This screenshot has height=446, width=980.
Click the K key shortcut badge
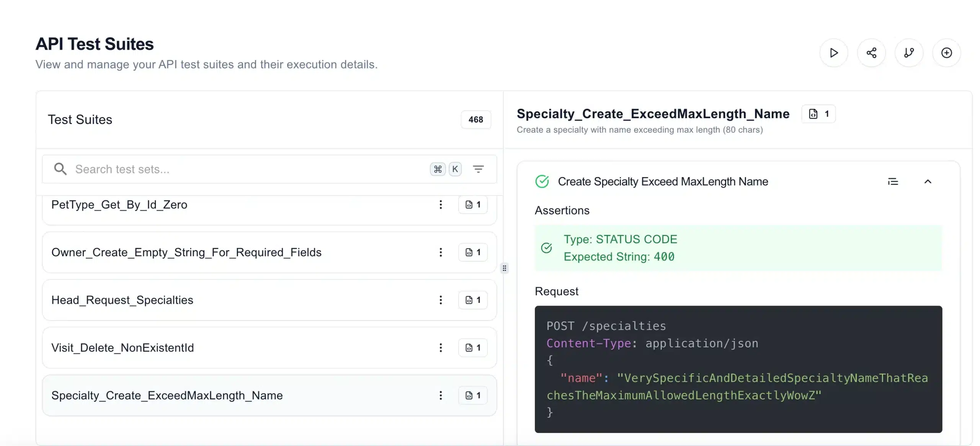point(455,169)
